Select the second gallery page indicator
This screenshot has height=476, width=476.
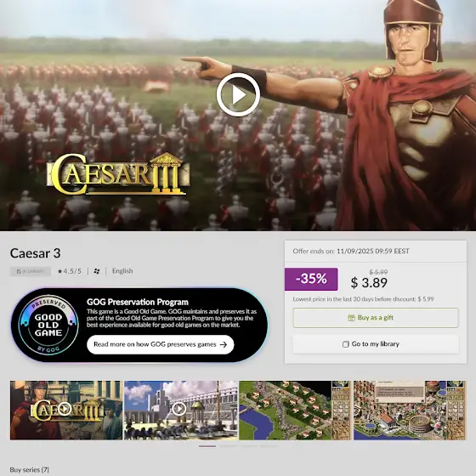(228, 446)
